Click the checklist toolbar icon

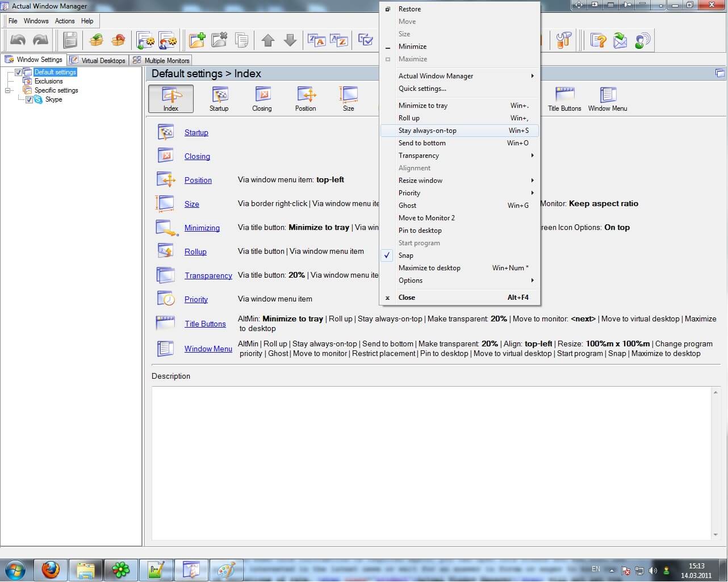pos(366,40)
